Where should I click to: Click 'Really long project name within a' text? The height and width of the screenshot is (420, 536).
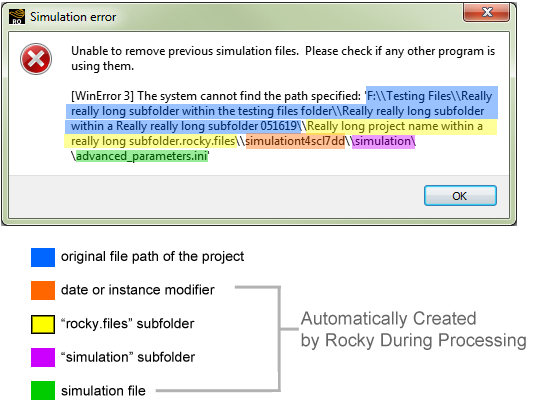point(395,126)
